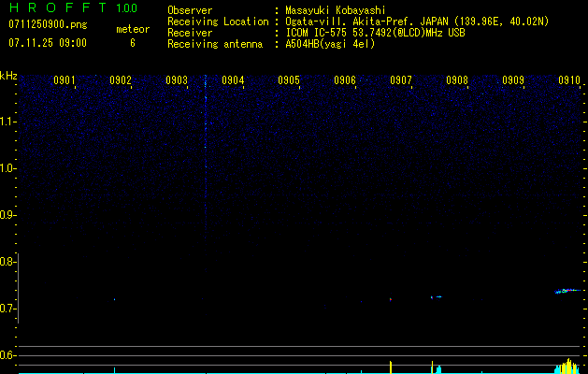Click the 0906 time marker
588x374 pixels.
tap(345, 80)
